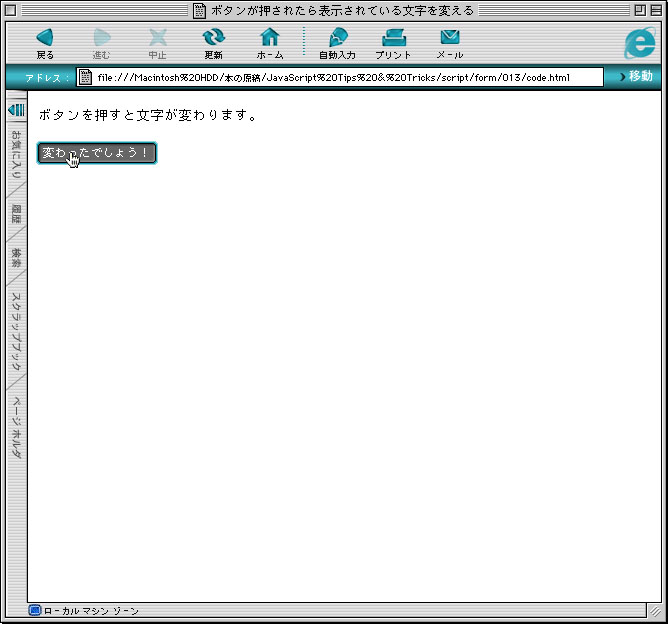The image size is (668, 624).
Task: Click the document icon in window title
Action: pos(199,10)
